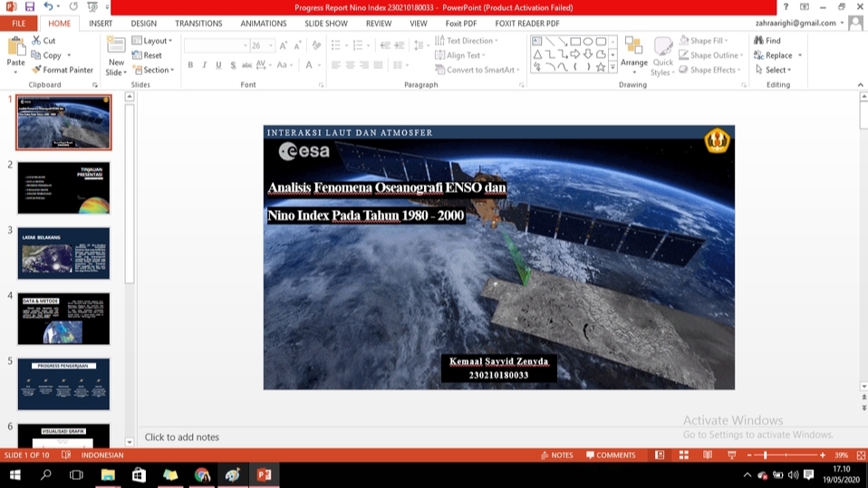Screen dimensions: 868x488
Task: Open the Align Text dropdown
Action: [x=460, y=55]
